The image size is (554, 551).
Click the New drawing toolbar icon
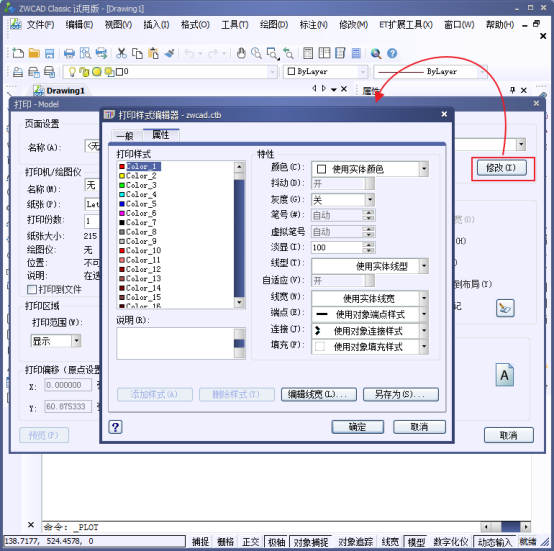tap(18, 53)
